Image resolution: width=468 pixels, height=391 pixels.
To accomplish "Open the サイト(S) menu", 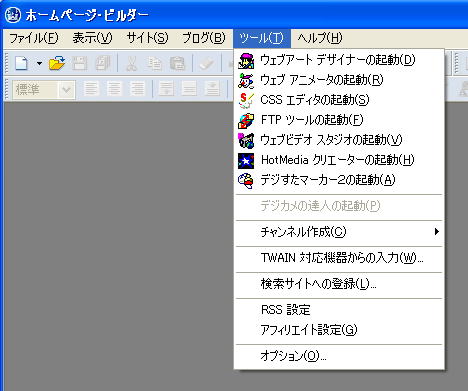I will (x=147, y=38).
